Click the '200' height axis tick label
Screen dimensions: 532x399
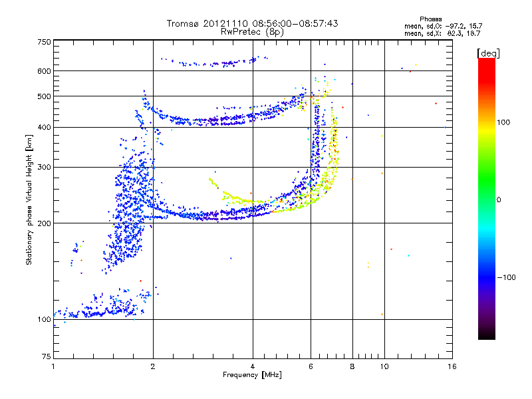pos(44,223)
